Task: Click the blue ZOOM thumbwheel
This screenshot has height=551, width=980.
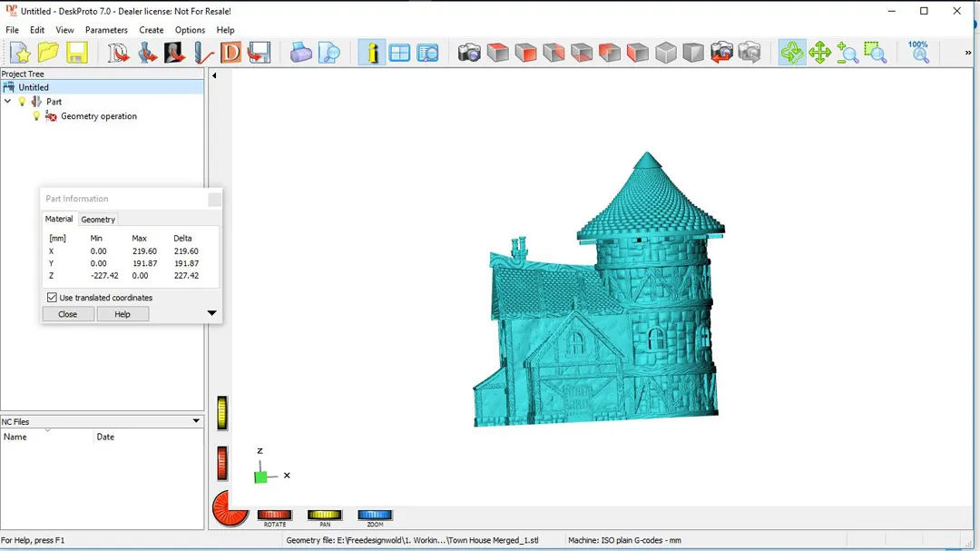Action: pos(375,515)
